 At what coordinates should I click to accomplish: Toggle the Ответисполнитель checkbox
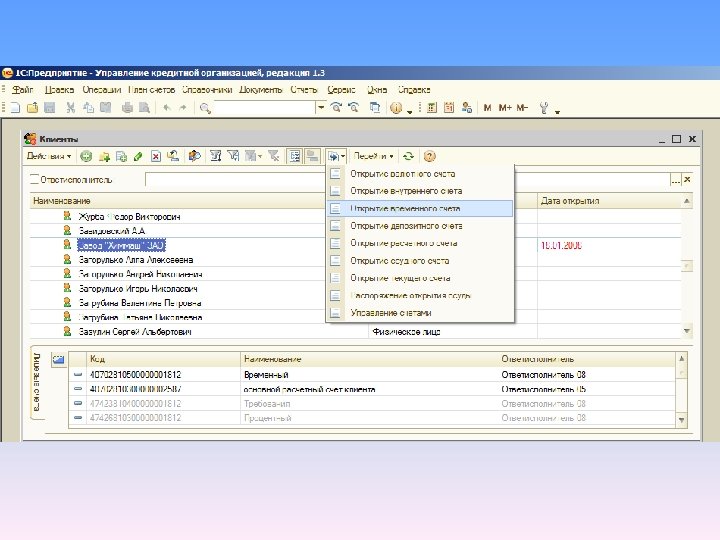tap(34, 180)
